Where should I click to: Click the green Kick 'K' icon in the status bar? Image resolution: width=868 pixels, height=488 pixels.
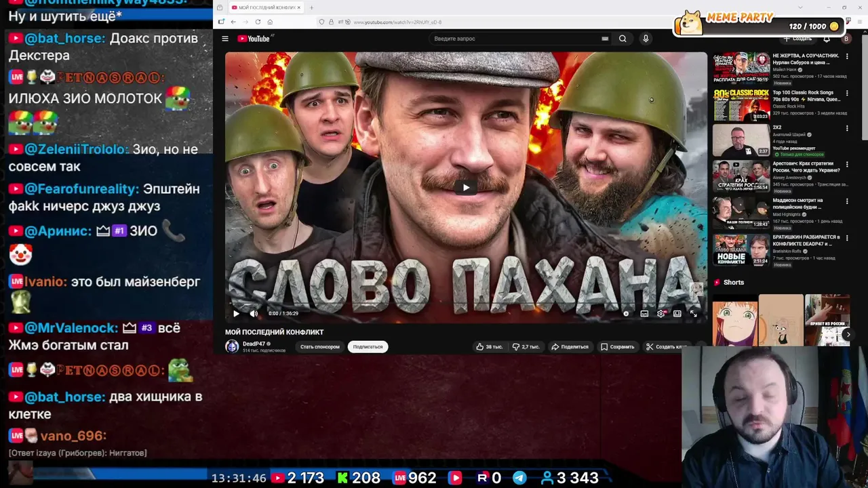342,478
